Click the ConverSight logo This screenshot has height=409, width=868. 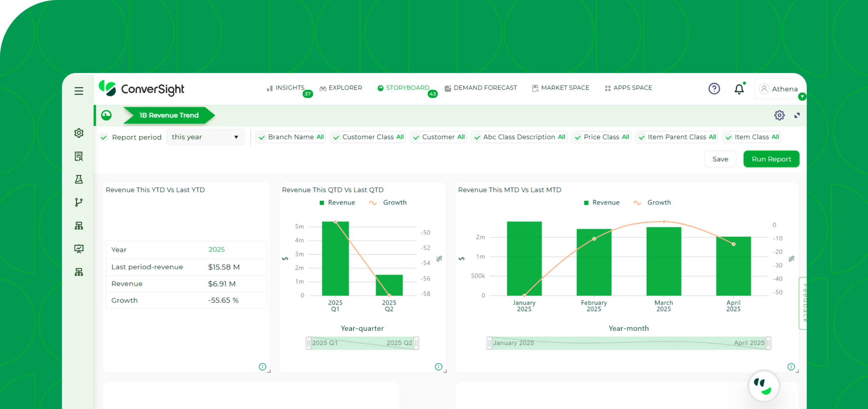pos(141,89)
